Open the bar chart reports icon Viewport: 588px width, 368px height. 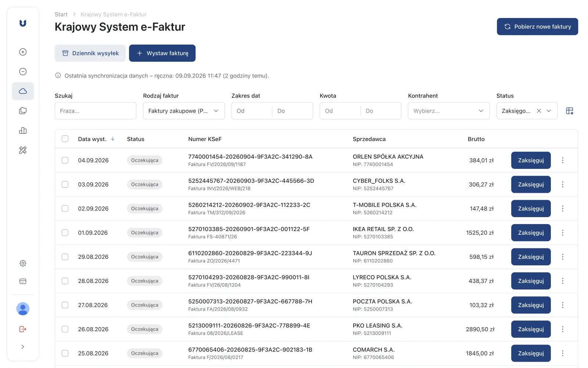(x=23, y=131)
